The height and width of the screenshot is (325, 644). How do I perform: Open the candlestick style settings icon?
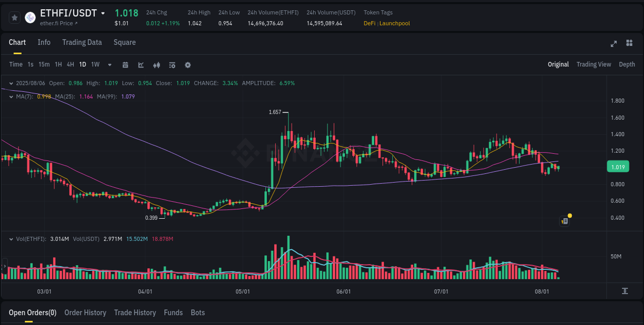pos(157,65)
